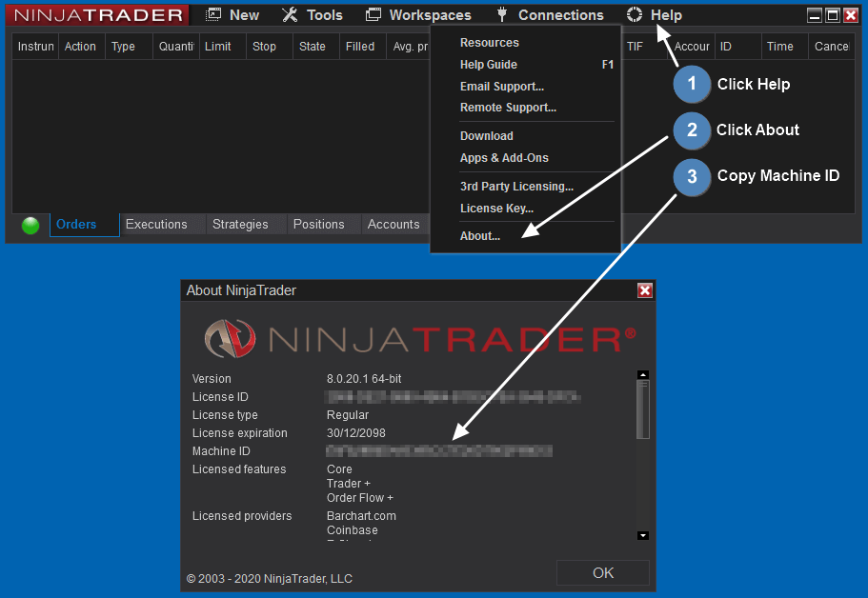The image size is (868, 598).
Task: Click the Help menu
Action: tap(666, 15)
